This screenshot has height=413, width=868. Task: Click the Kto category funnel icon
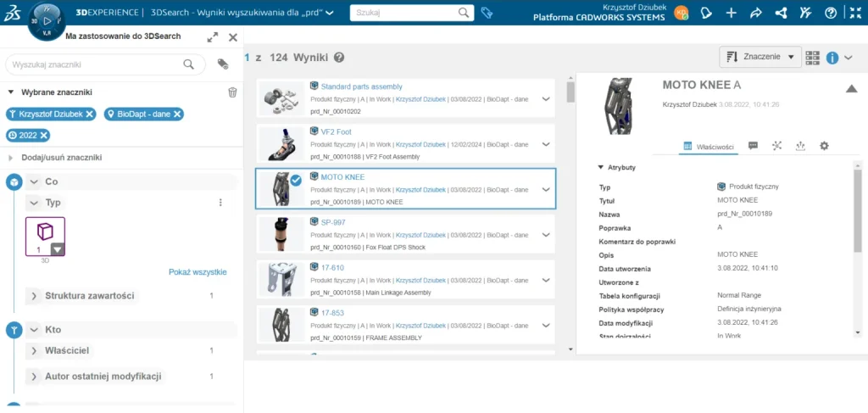(x=14, y=331)
